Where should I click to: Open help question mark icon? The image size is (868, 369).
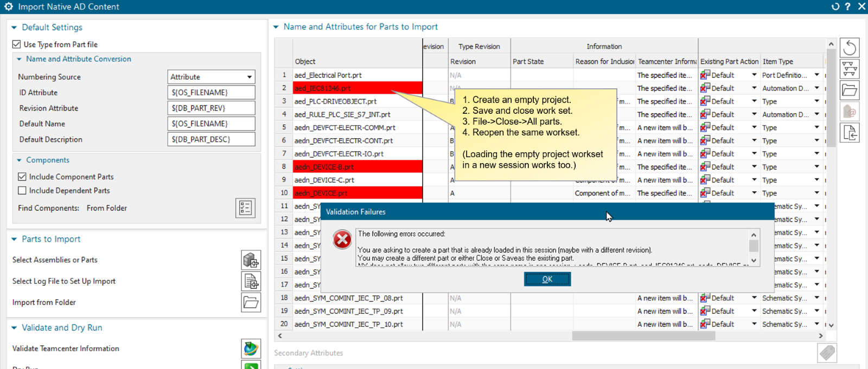[x=848, y=7]
